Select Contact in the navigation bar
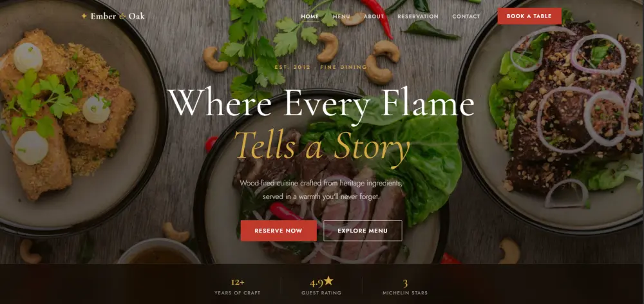 (x=466, y=17)
